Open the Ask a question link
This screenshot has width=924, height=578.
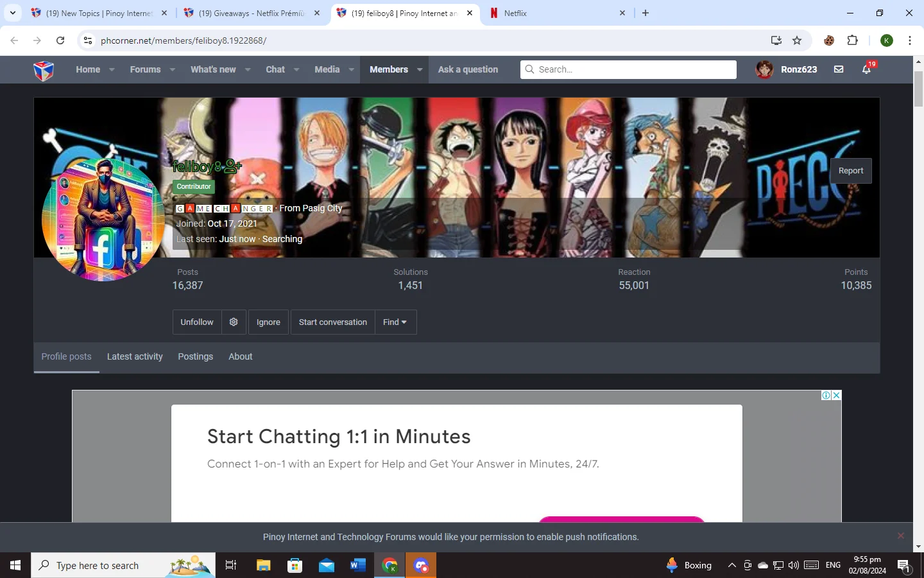click(x=468, y=69)
